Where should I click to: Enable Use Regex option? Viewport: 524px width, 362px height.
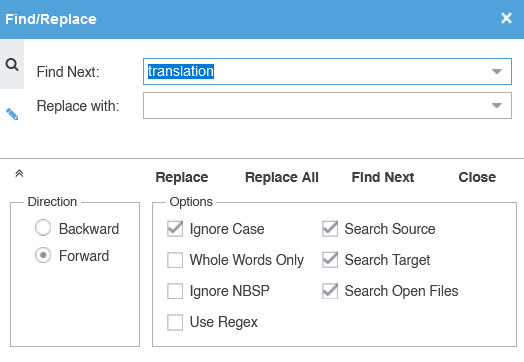(175, 322)
